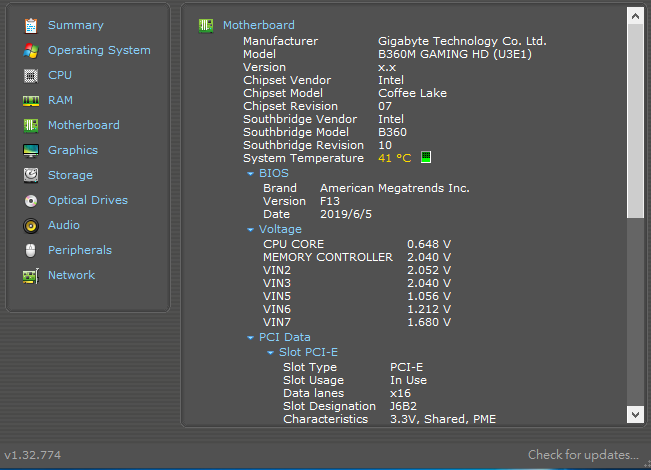Screen dimensions: 651x470
Task: Click the scrollbar up arrow
Action: point(635,16)
